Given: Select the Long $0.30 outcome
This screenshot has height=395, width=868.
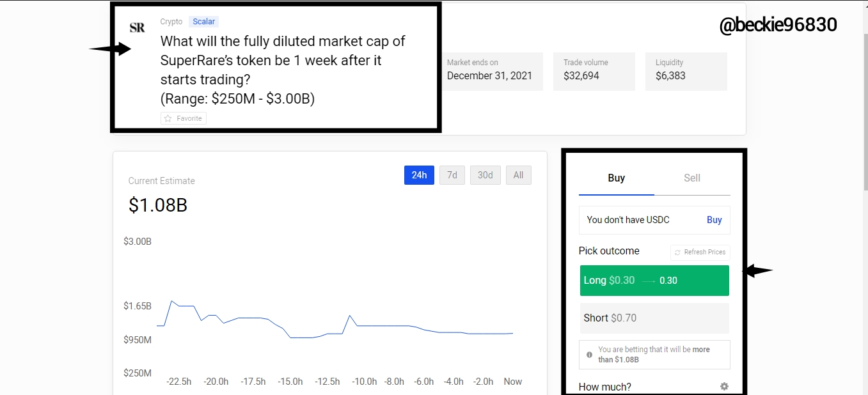Looking at the screenshot, I should coord(654,281).
